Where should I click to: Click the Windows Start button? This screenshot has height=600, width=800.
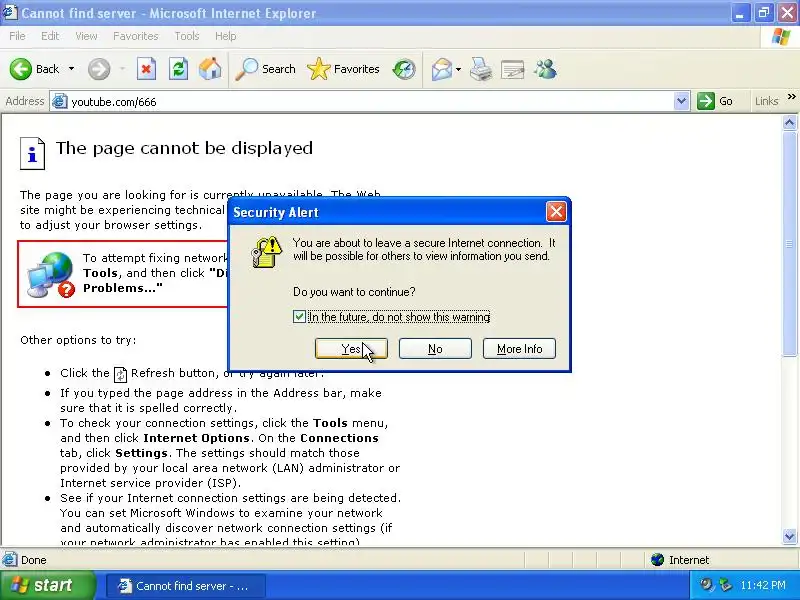tap(47, 585)
